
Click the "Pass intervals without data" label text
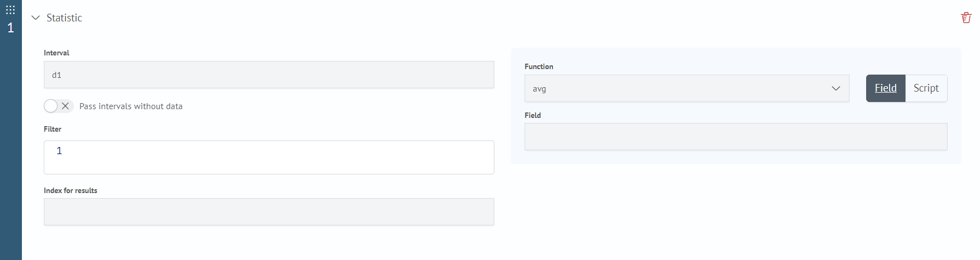click(131, 106)
